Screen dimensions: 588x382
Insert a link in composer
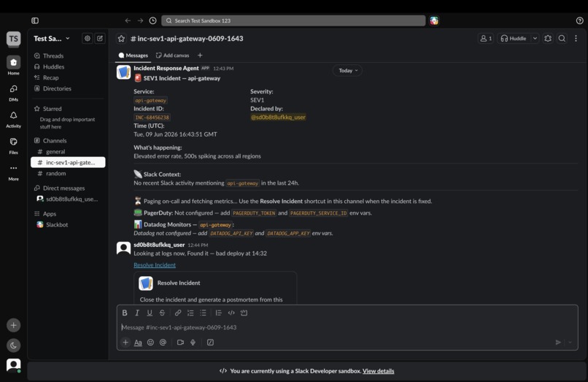(x=178, y=313)
